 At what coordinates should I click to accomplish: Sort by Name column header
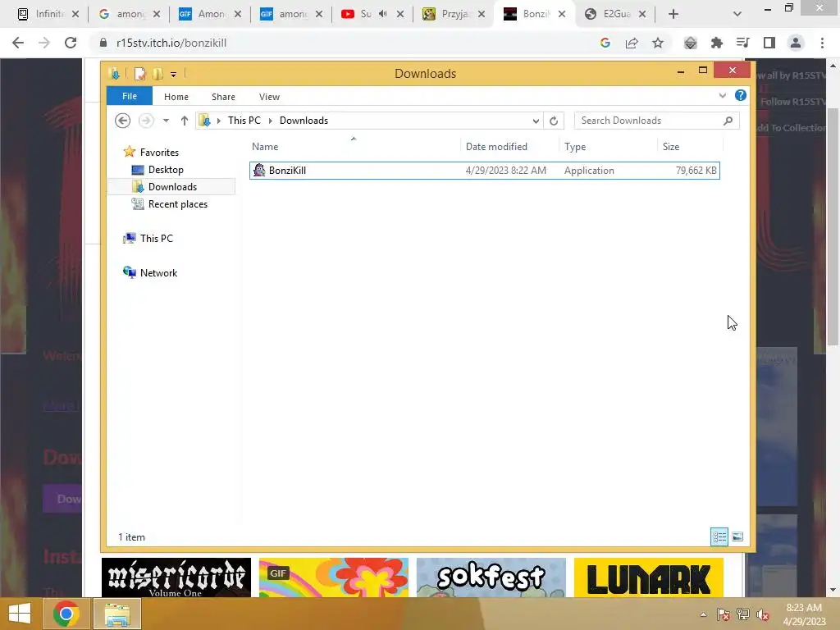(265, 147)
